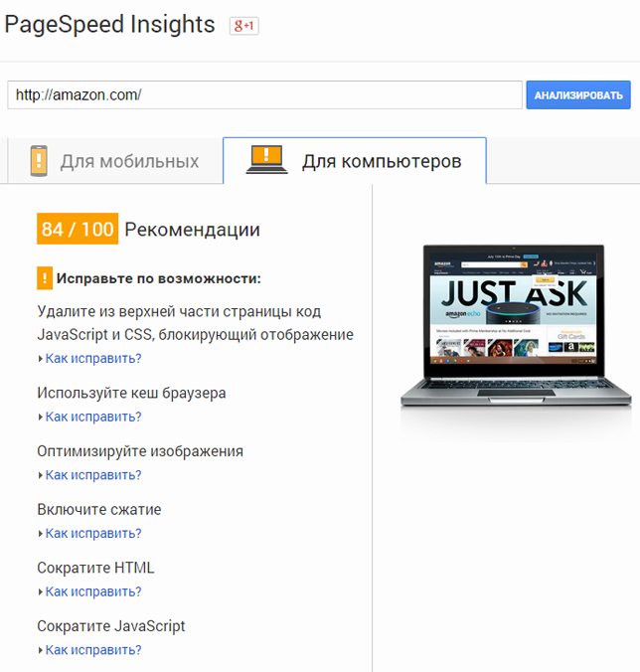Expand Как исправить under Используйте кеш браузера
This screenshot has width=640, height=672.
93,417
